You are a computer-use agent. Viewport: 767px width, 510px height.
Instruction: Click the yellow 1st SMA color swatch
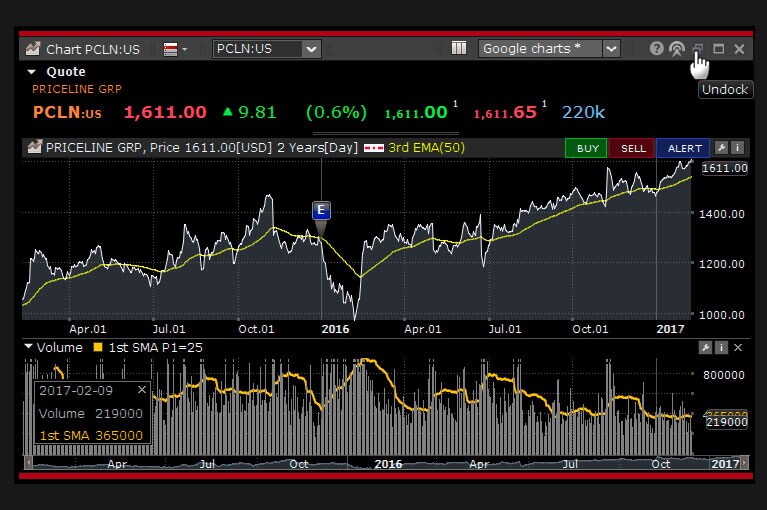[x=97, y=347]
